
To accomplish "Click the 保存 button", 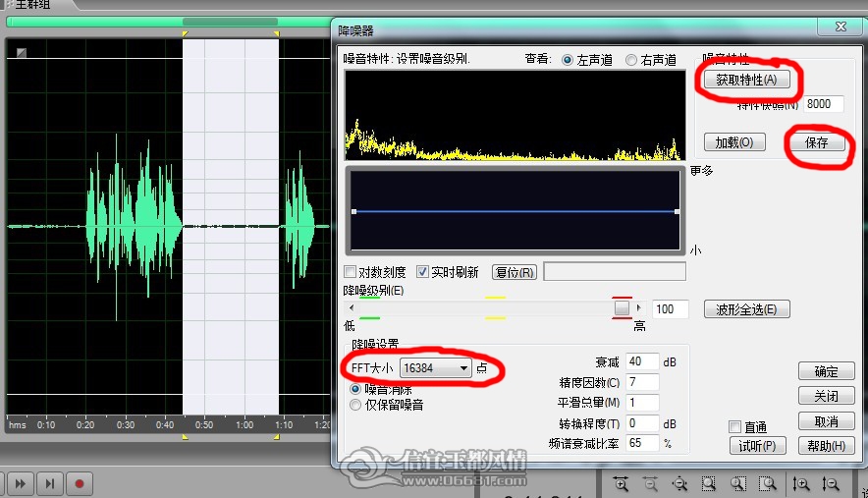I will [x=817, y=143].
